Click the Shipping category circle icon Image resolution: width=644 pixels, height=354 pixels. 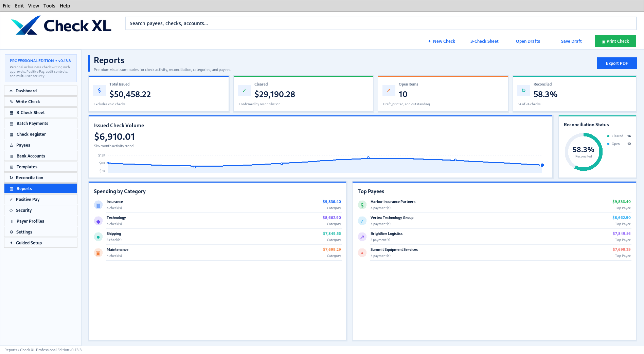pyautogui.click(x=98, y=237)
